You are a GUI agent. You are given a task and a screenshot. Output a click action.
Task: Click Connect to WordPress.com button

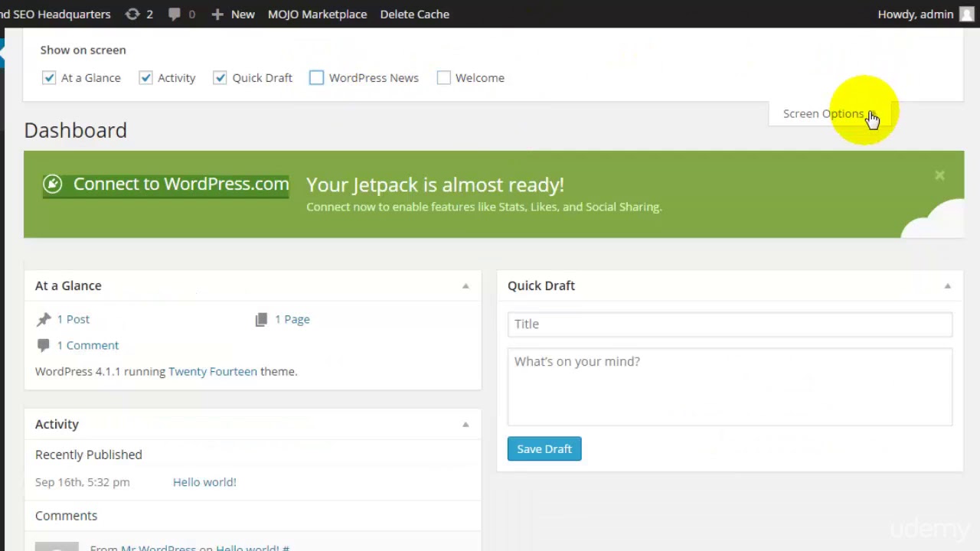[166, 184]
